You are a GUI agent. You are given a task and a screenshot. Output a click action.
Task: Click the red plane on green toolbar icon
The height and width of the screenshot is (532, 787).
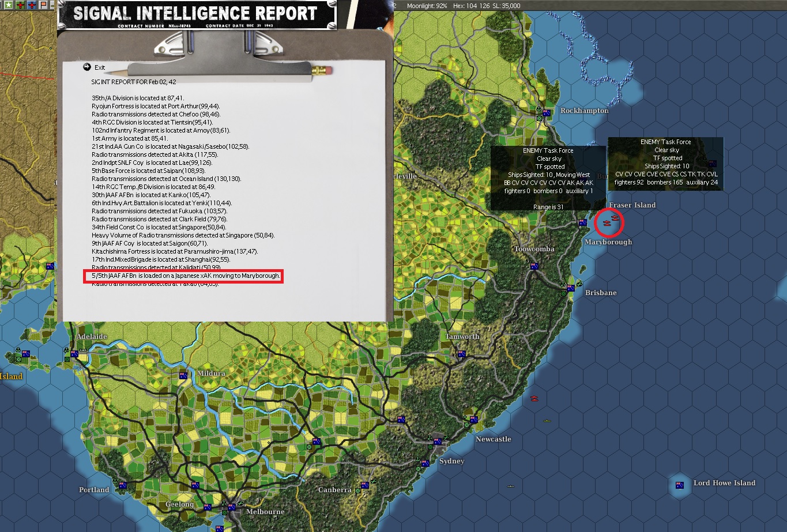(x=20, y=5)
